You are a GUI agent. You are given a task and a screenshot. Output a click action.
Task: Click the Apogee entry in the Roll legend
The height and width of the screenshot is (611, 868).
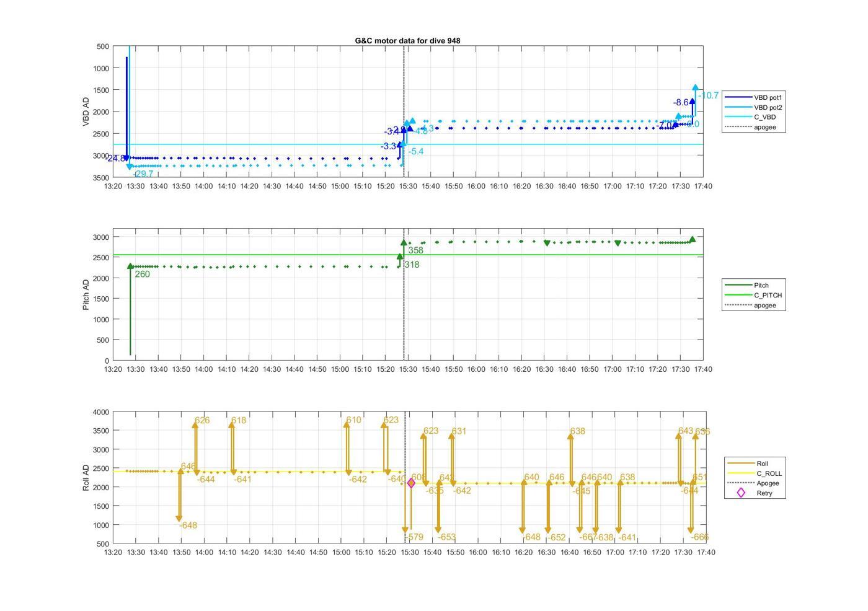click(753, 483)
